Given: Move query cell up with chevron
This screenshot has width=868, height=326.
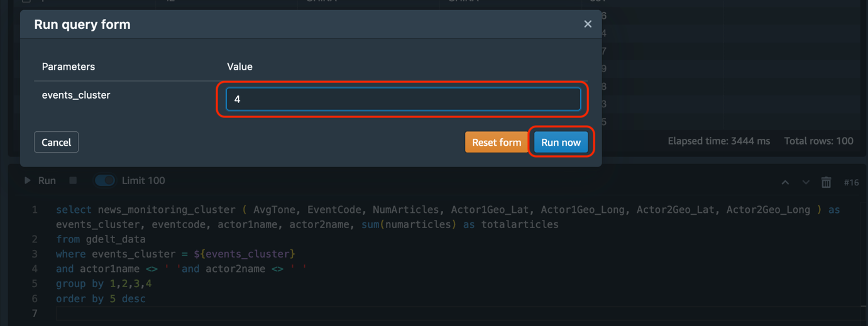Looking at the screenshot, I should click(x=785, y=182).
